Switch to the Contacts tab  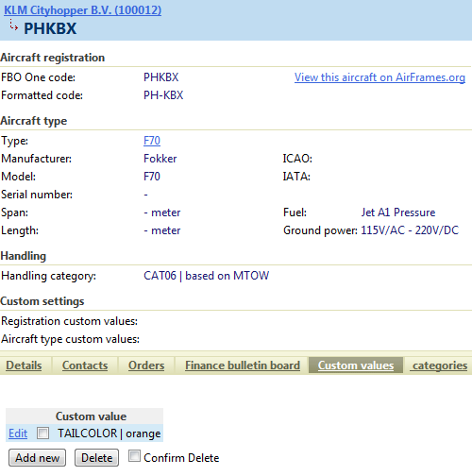pyautogui.click(x=85, y=365)
